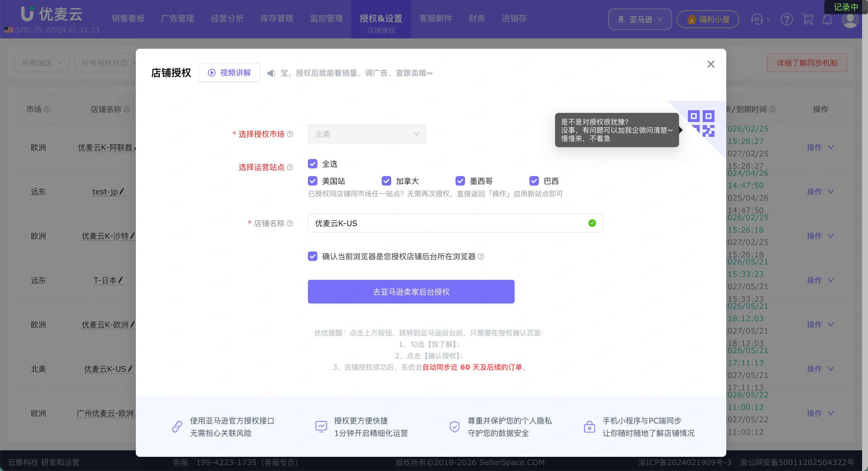The height and width of the screenshot is (471, 868).
Task: Expand 操作 dropdown for 优麦云K-阿联酋 row
Action: [820, 147]
